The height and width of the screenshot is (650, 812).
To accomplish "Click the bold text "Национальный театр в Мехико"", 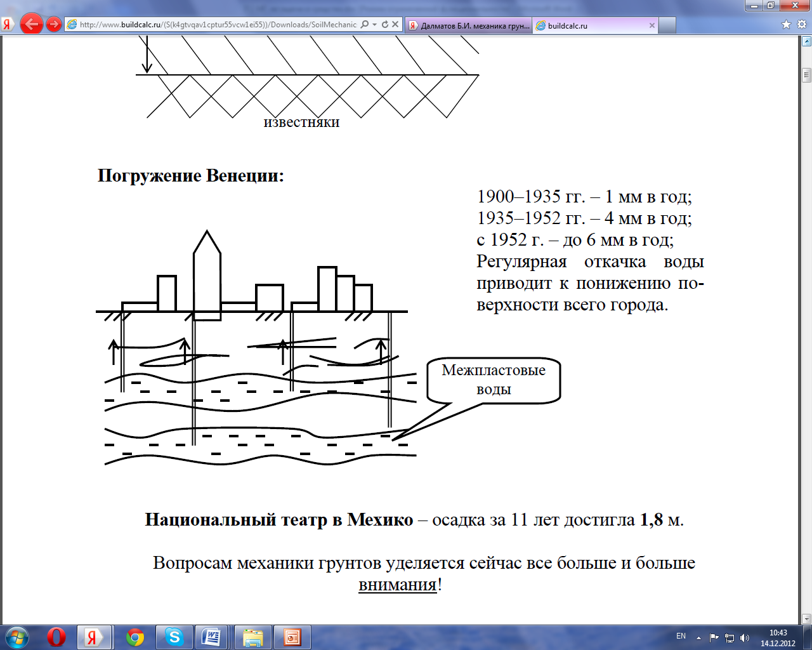I will coord(279,520).
